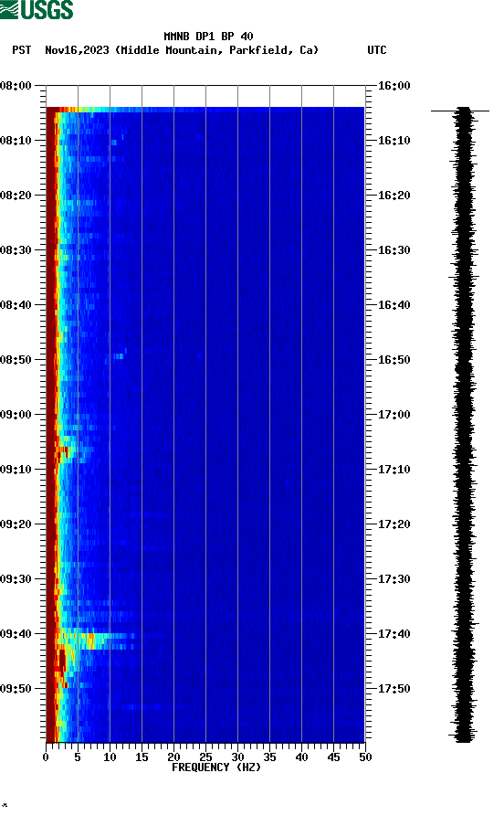Image resolution: width=504 pixels, height=815 pixels.
Task: Click the 08:20 PST time label
Action: click(16, 196)
